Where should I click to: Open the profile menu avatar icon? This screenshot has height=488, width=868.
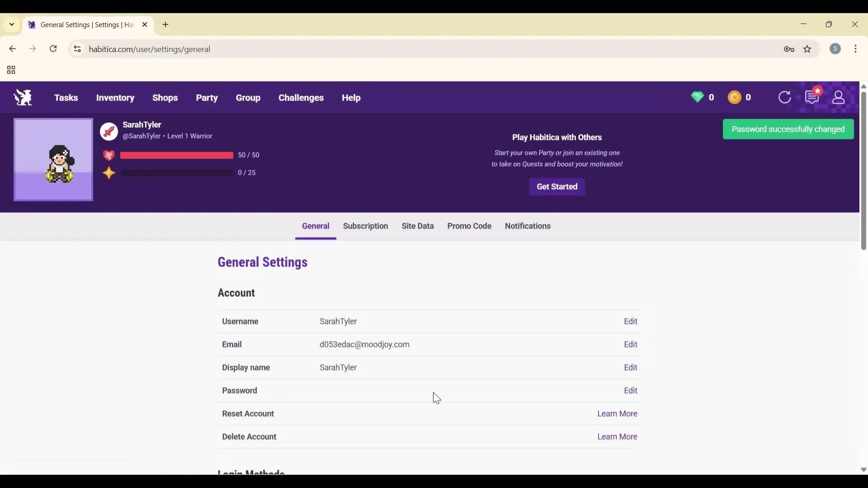click(x=839, y=97)
